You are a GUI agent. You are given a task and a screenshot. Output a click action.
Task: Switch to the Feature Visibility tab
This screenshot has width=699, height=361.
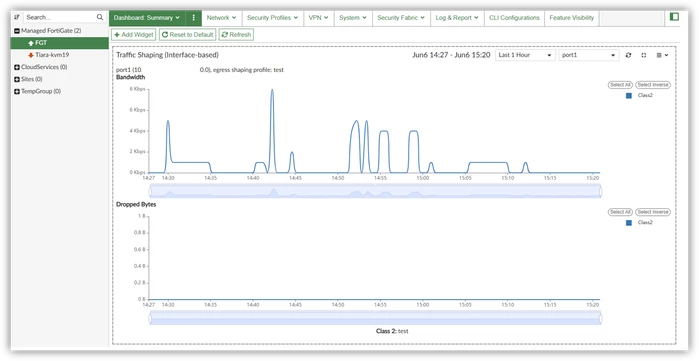pos(572,18)
